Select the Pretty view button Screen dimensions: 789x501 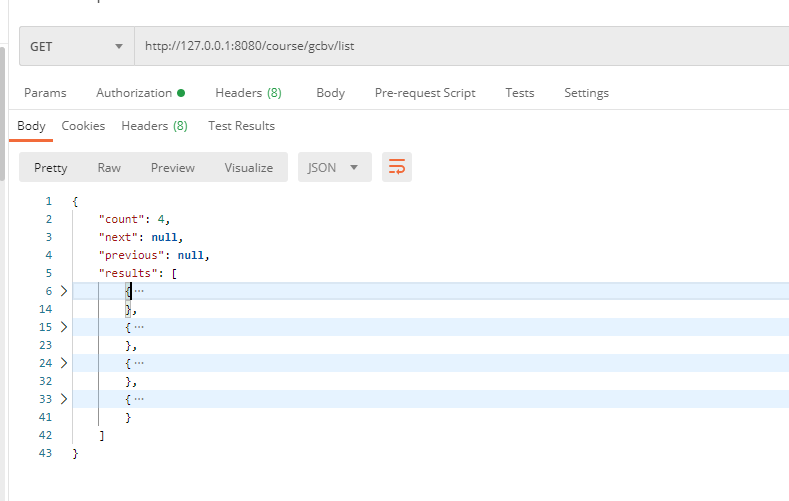tap(51, 168)
